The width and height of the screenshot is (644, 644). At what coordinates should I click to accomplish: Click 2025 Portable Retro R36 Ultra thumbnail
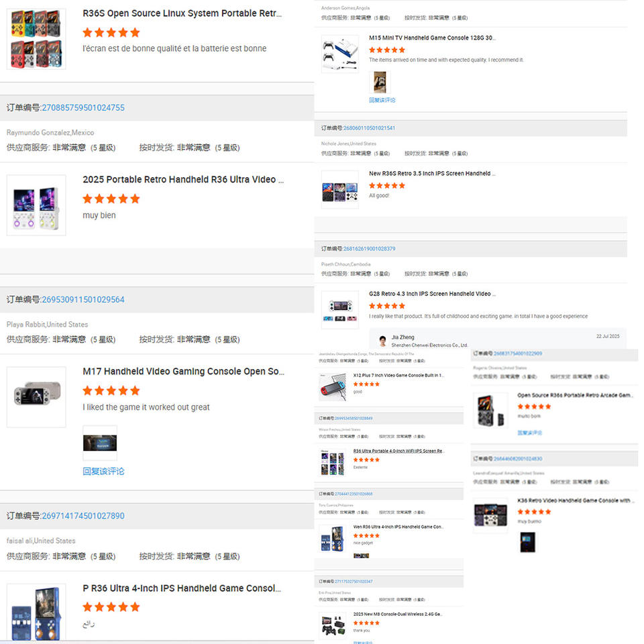tap(36, 205)
